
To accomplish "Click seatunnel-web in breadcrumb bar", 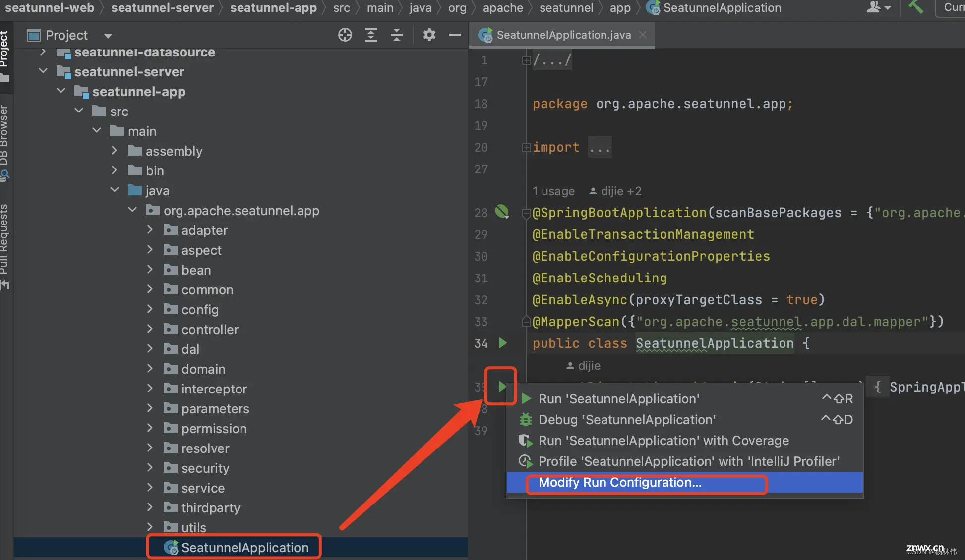I will click(50, 7).
